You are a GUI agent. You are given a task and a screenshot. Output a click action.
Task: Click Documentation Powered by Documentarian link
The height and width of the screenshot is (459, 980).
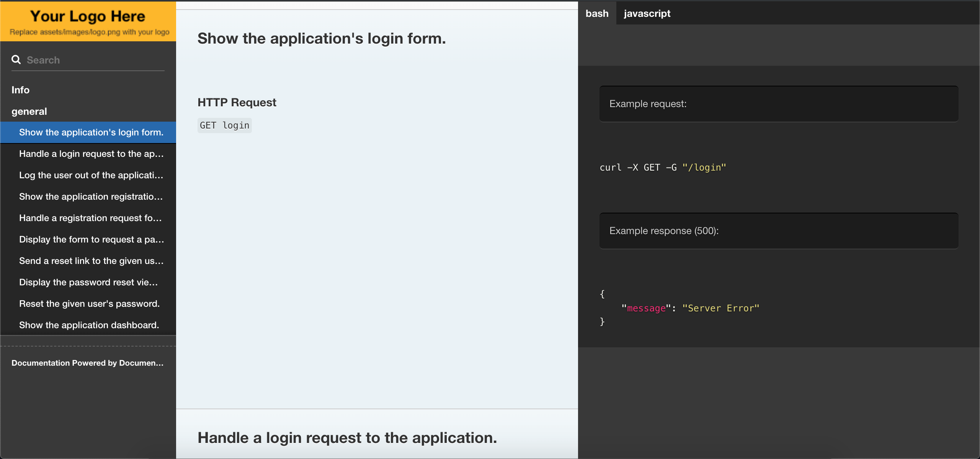tap(87, 363)
